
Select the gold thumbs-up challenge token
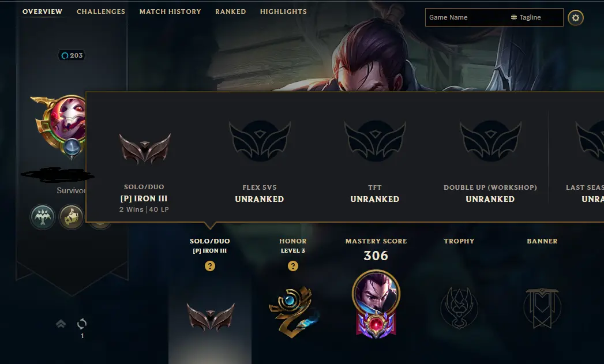[x=72, y=217]
